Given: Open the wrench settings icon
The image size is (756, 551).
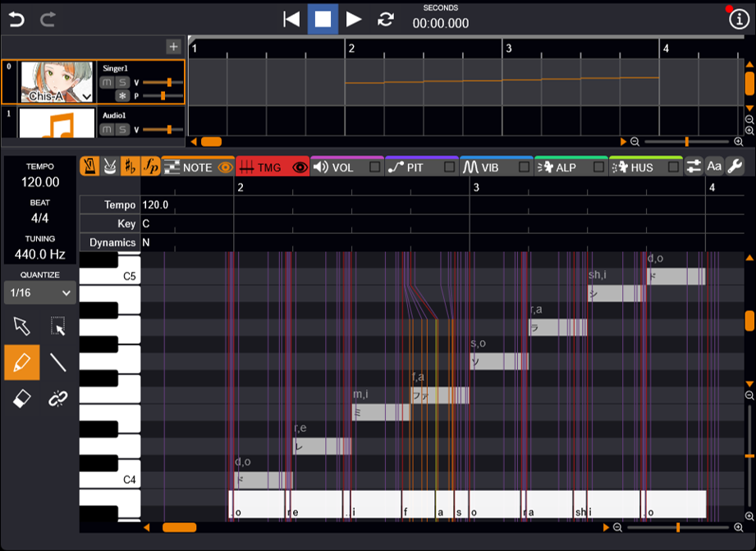Looking at the screenshot, I should pos(735,167).
